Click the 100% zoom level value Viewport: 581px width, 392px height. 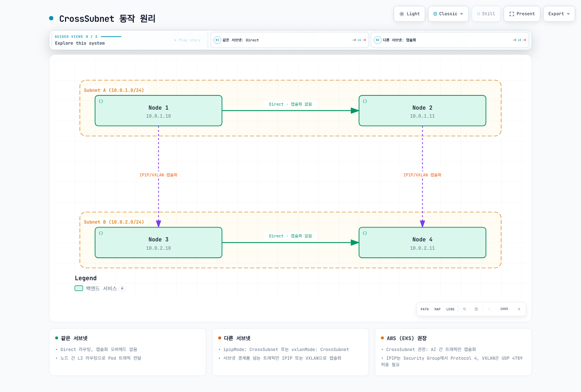click(504, 309)
